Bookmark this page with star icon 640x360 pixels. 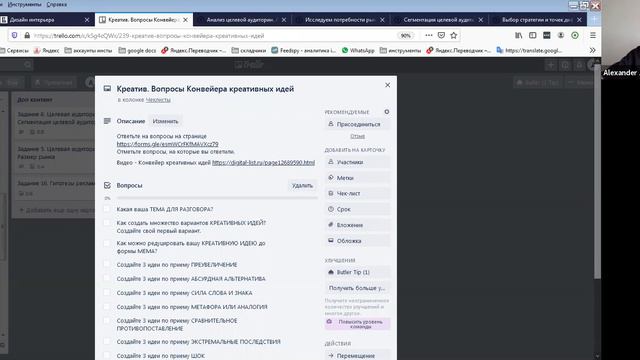pyautogui.click(x=453, y=36)
